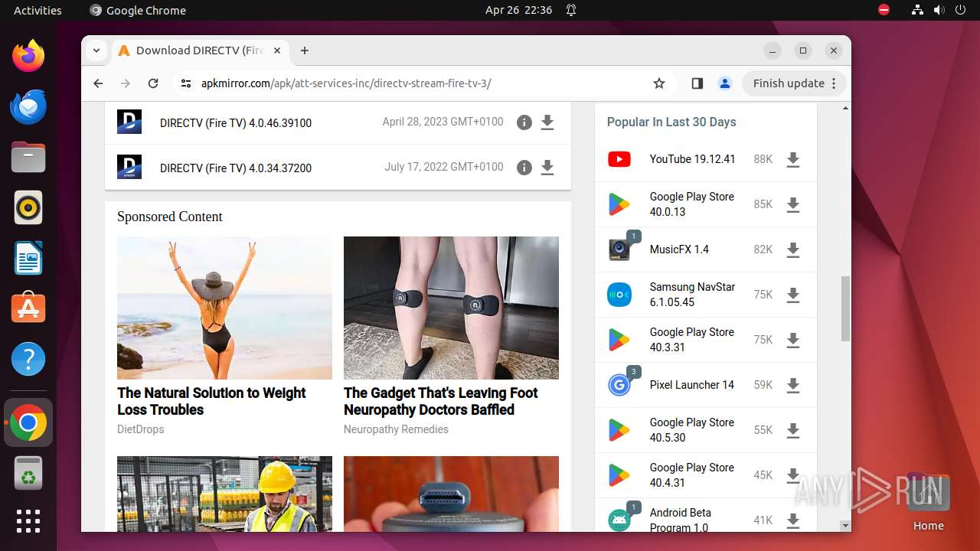Click the DIRECTV logo beside version 4.0.34.37200

[129, 167]
